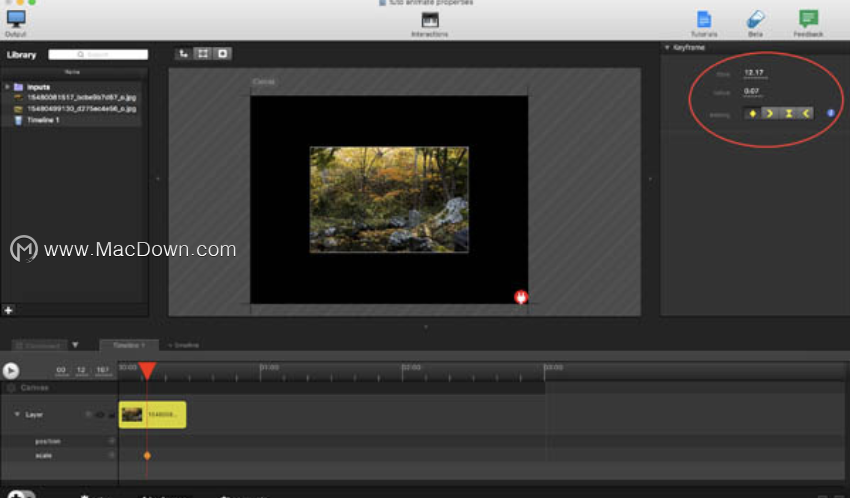Select the frame-fit tool above the canvas
The height and width of the screenshot is (498, 850).
(203, 54)
